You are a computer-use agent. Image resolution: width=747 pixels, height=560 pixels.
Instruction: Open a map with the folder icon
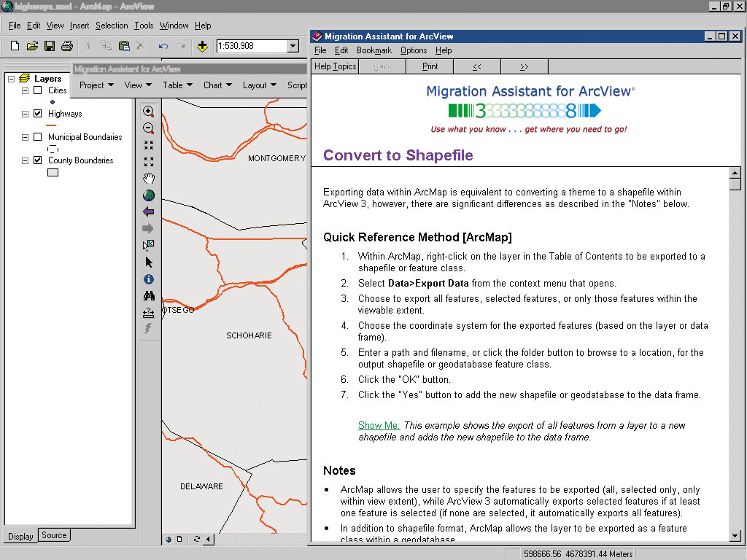point(32,46)
